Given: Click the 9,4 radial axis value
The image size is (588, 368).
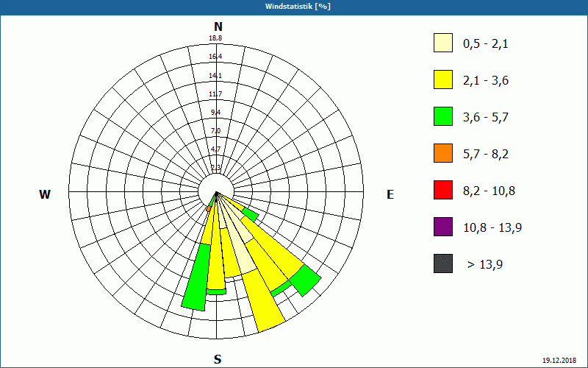Looking at the screenshot, I should (x=215, y=113).
